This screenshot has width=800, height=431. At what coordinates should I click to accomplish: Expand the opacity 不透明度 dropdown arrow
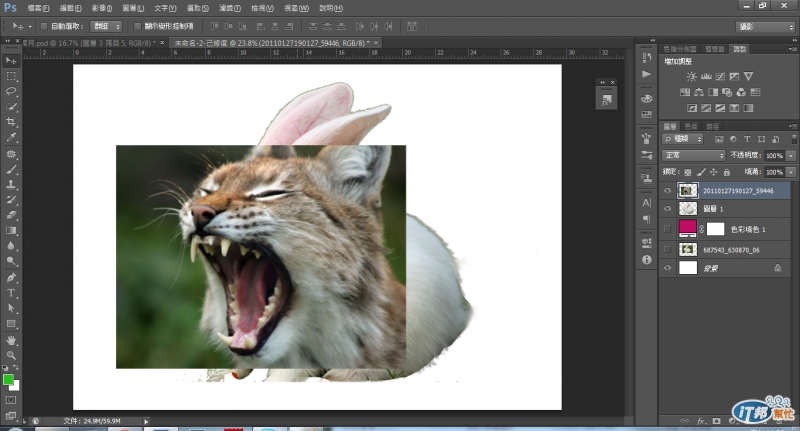point(791,156)
